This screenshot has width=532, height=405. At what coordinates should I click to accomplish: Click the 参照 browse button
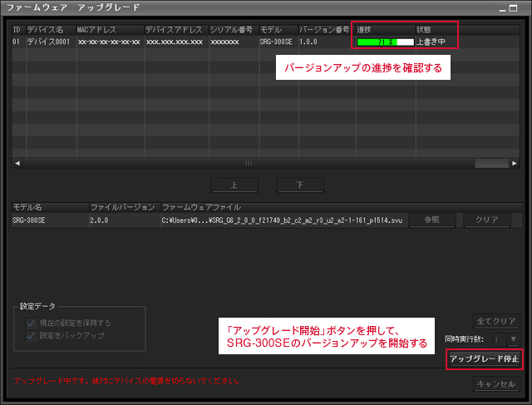[432, 220]
